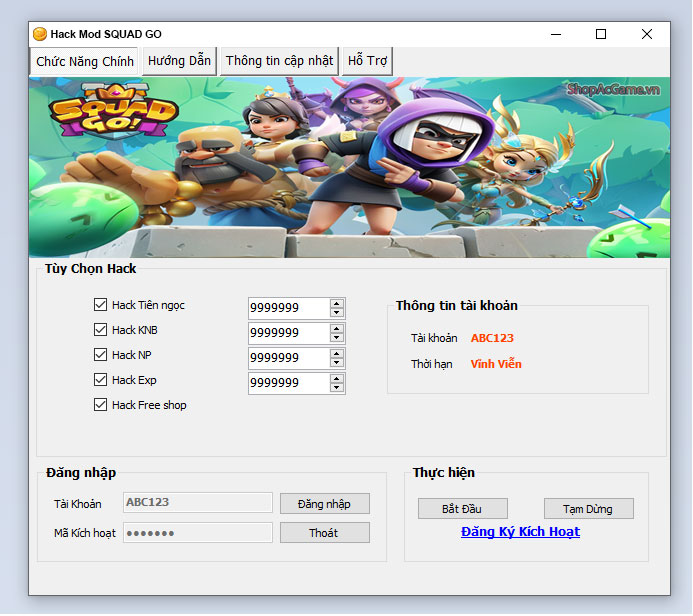Increase Hack KNB value with up arrow

click(337, 329)
